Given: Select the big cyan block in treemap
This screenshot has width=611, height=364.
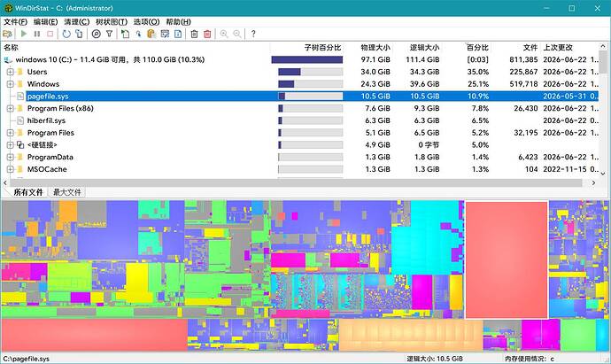Looking at the screenshot, I should pos(426,237).
